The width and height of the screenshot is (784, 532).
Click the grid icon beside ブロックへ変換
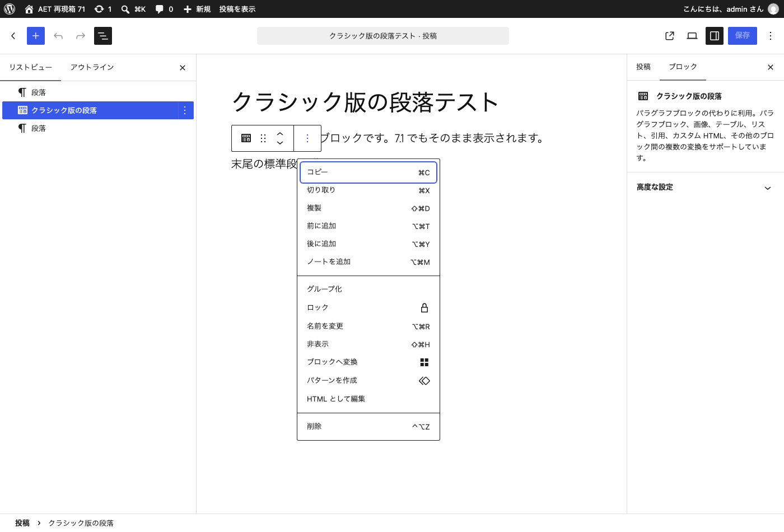pyautogui.click(x=424, y=362)
